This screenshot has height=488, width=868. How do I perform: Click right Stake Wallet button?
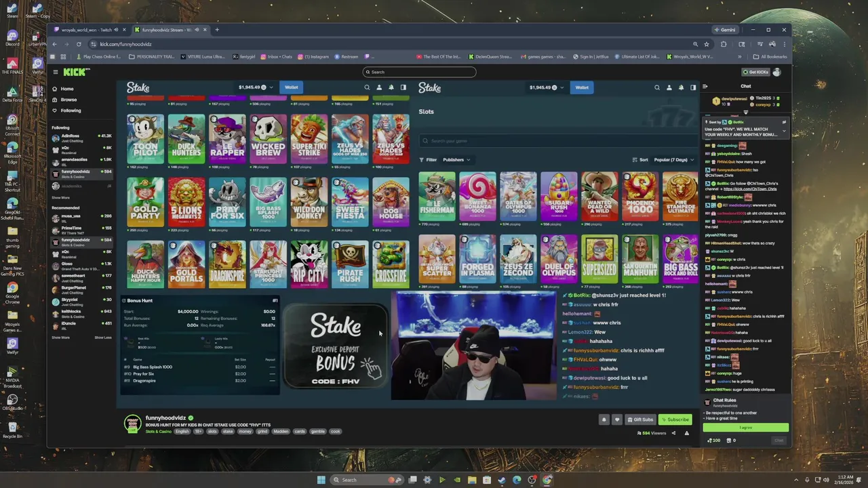coord(582,87)
